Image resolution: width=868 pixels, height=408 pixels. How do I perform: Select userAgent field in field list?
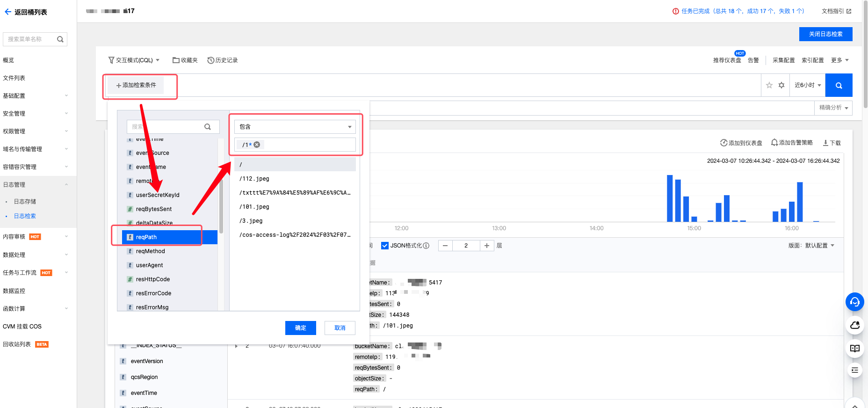pos(170,265)
